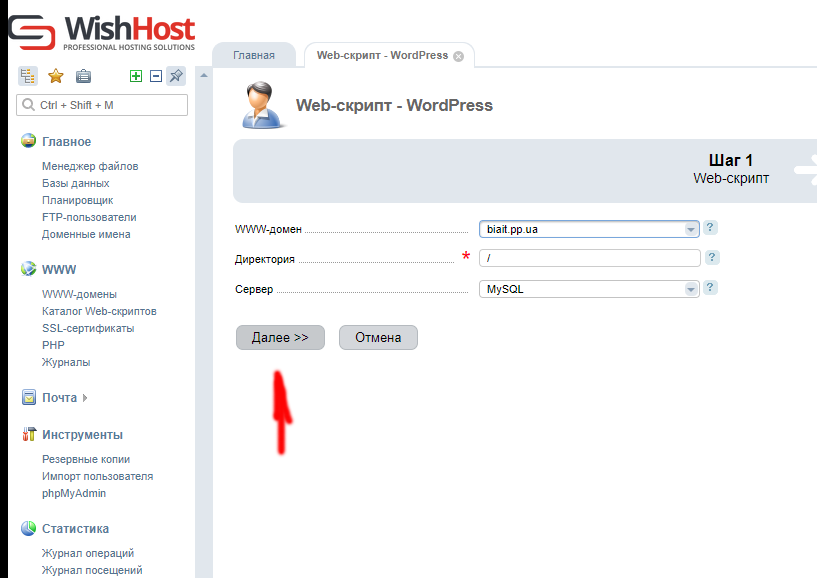Image resolution: width=817 pixels, height=578 pixels.
Task: Focus the Директория input field
Action: point(590,258)
